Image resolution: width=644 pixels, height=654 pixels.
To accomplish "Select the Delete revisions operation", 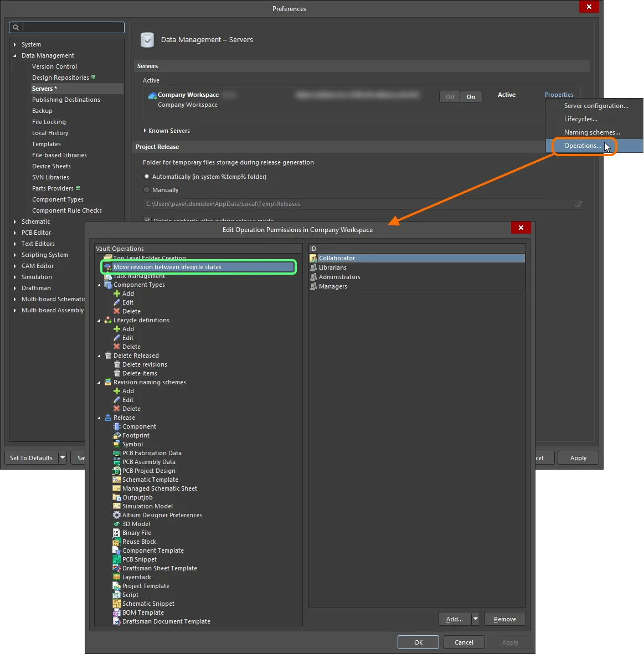I will coord(145,365).
